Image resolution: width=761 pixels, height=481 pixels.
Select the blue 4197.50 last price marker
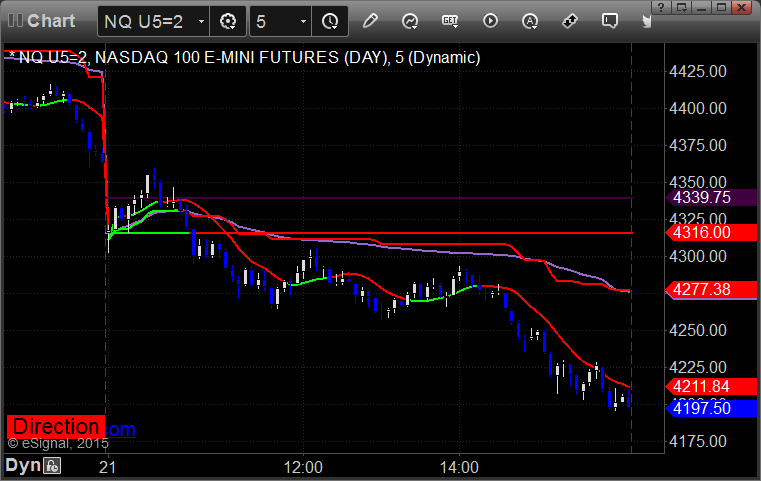click(711, 408)
